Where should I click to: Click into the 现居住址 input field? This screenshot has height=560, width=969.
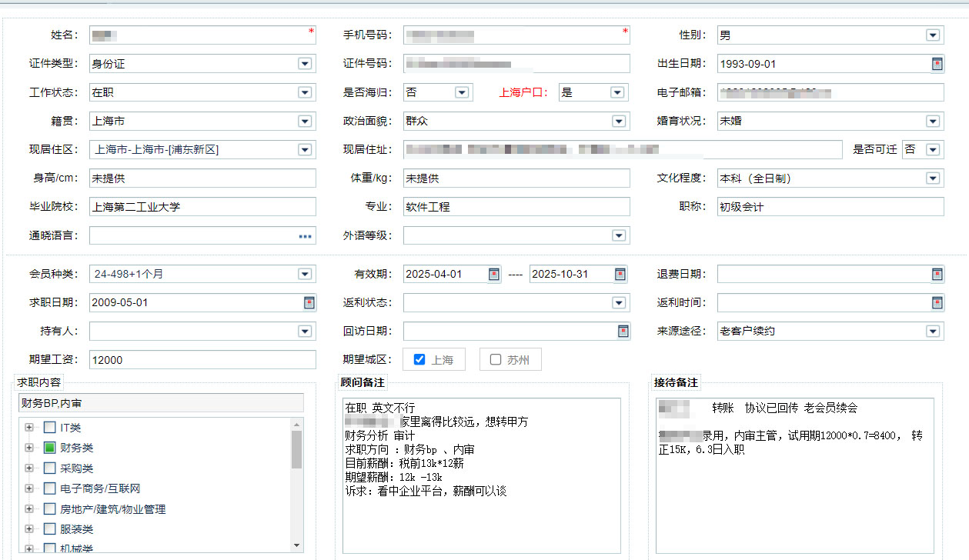click(623, 149)
